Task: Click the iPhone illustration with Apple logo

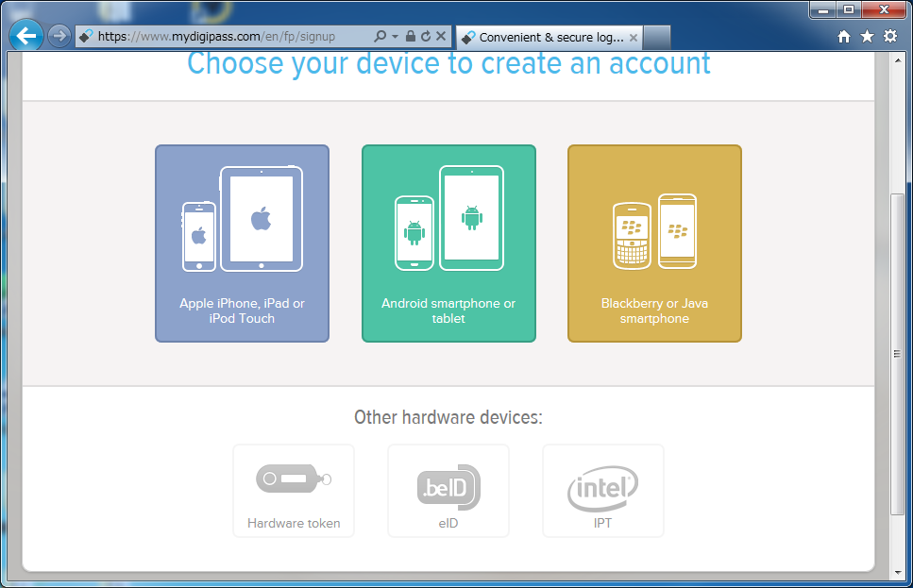Action: pyautogui.click(x=199, y=236)
